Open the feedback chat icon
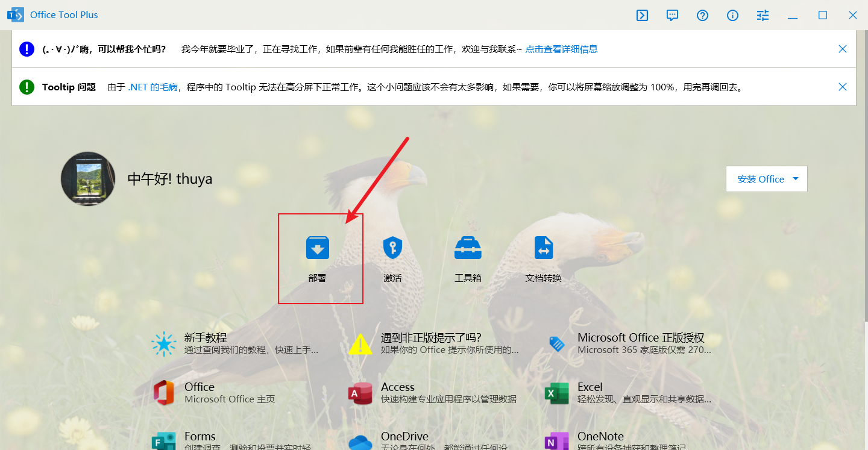 (672, 15)
